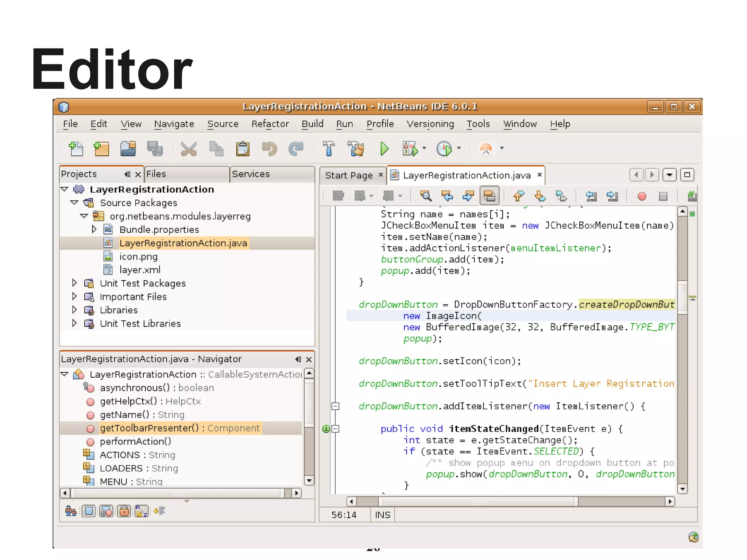Image resolution: width=747 pixels, height=560 pixels.
Task: Click the editor vertical scrollbar down arrow
Action: pyautogui.click(x=682, y=489)
